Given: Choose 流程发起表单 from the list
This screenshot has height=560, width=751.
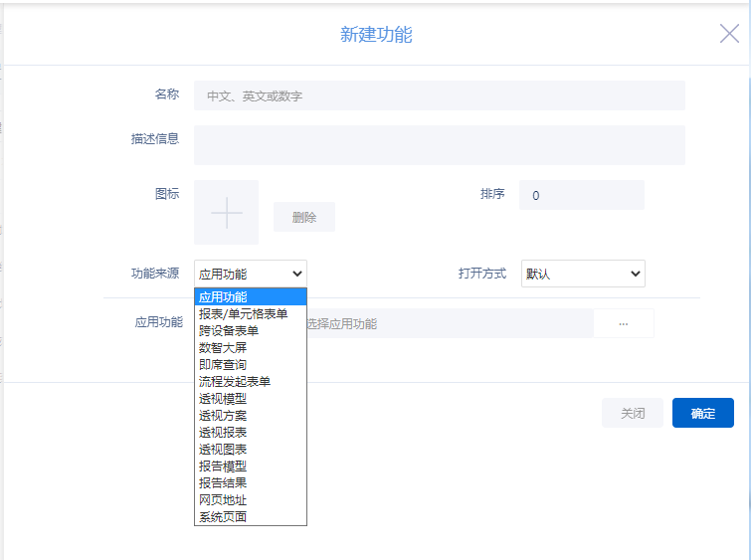Looking at the screenshot, I should (x=235, y=381).
